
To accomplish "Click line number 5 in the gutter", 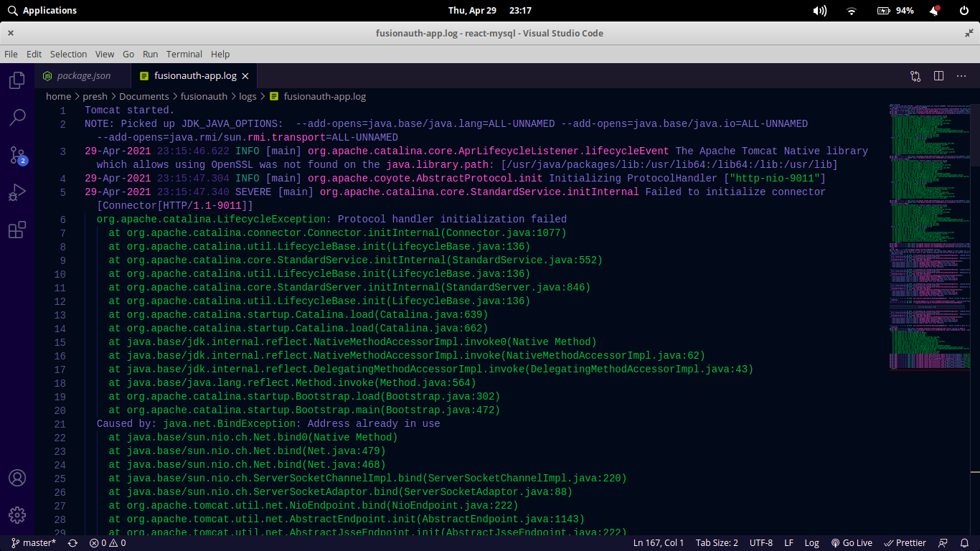I will (x=63, y=192).
